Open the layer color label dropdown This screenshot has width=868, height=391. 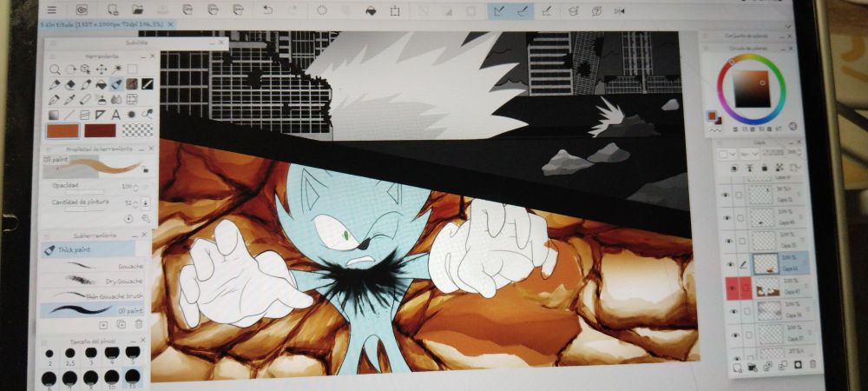point(727,154)
